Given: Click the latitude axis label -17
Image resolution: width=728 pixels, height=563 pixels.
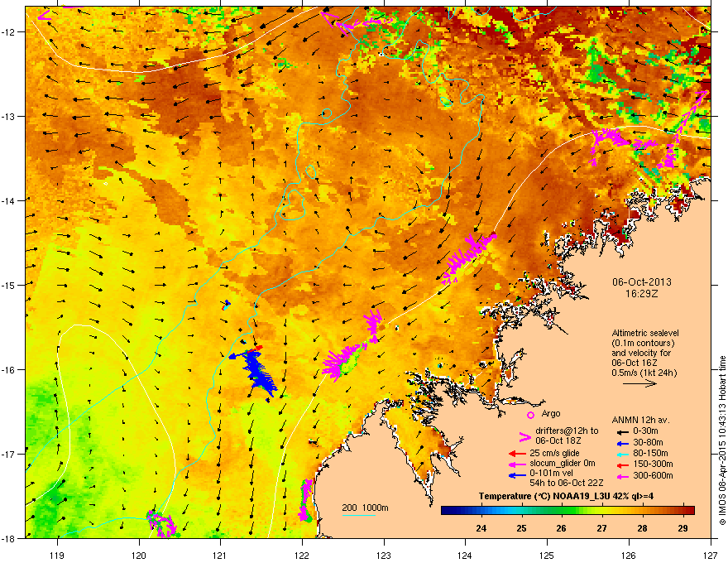Looking at the screenshot, I should pos(9,454).
